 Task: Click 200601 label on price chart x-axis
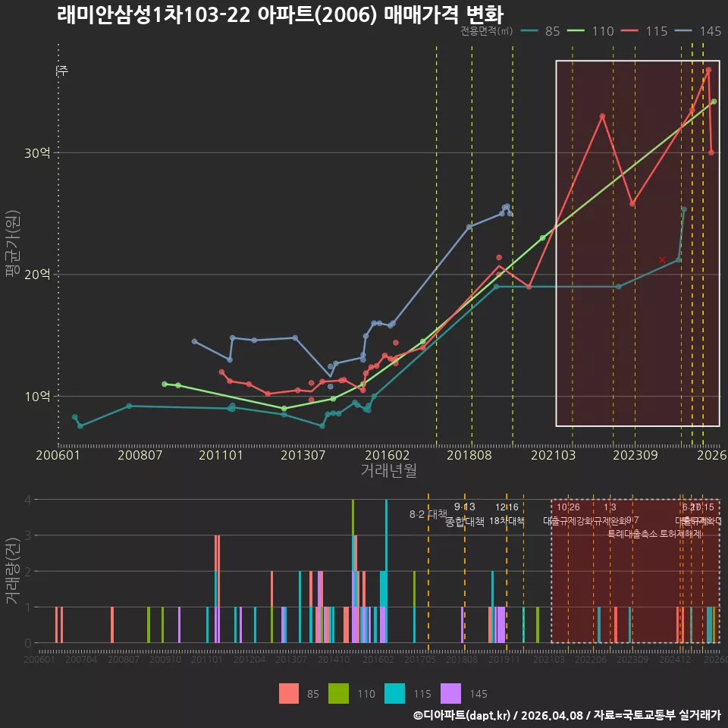pyautogui.click(x=58, y=455)
